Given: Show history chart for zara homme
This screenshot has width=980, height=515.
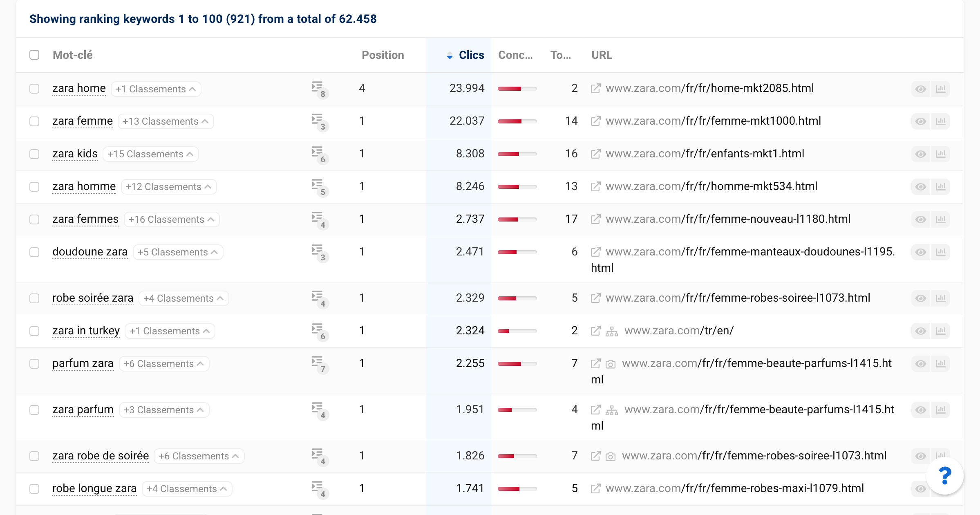Looking at the screenshot, I should pyautogui.click(x=940, y=187).
